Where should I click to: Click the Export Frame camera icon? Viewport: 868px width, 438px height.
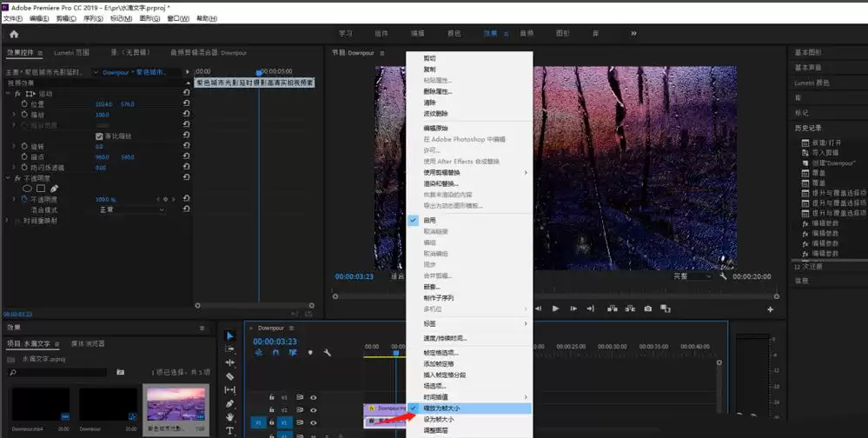pos(647,309)
